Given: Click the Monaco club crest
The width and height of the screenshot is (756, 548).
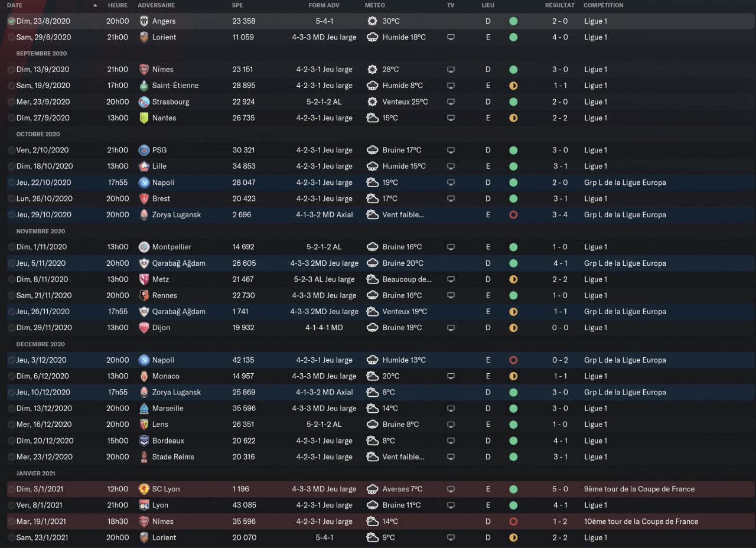Looking at the screenshot, I should click(144, 376).
